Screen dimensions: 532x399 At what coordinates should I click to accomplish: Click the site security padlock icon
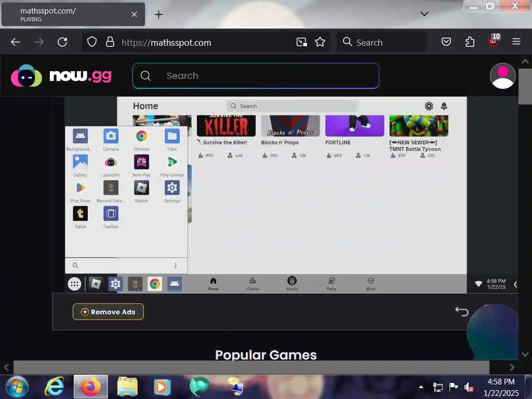coord(110,42)
